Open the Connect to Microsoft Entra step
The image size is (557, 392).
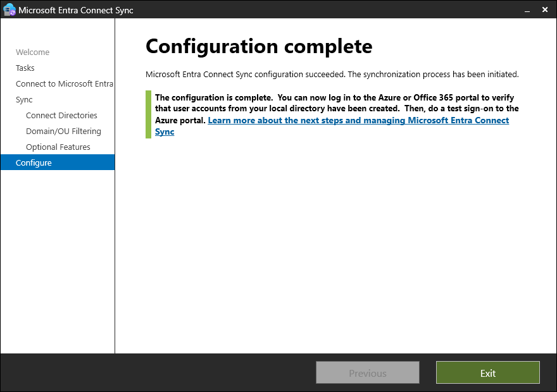coord(65,84)
